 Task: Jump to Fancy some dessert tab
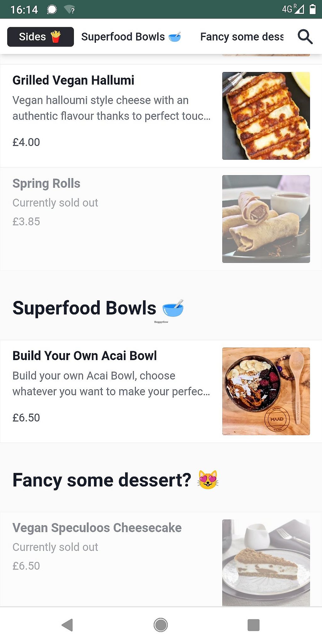(x=242, y=37)
